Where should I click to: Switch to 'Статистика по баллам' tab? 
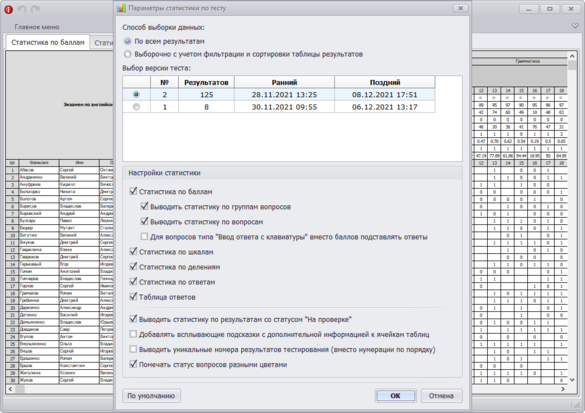(x=48, y=43)
